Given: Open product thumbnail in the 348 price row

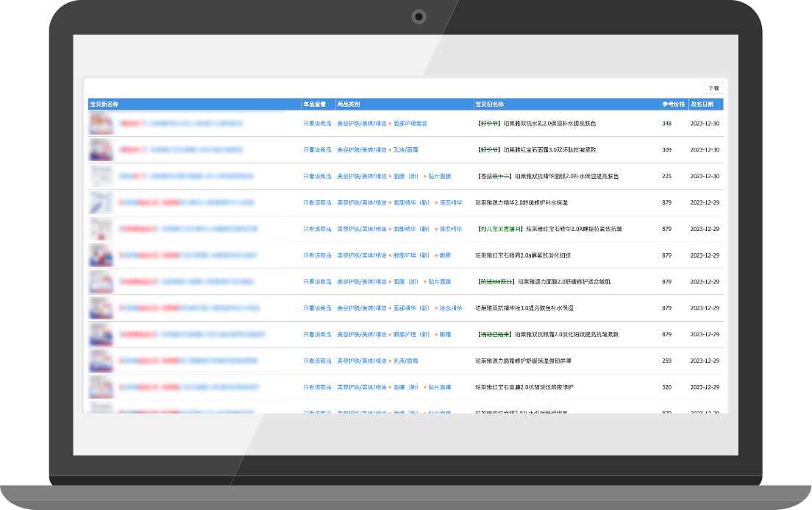Looking at the screenshot, I should coord(101,124).
